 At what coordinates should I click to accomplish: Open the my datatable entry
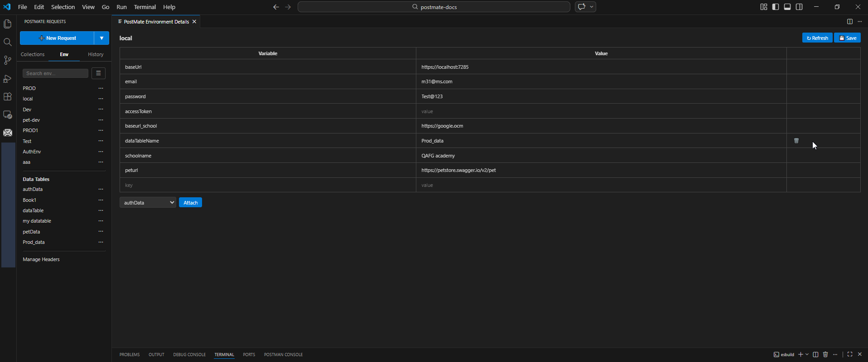tap(37, 221)
